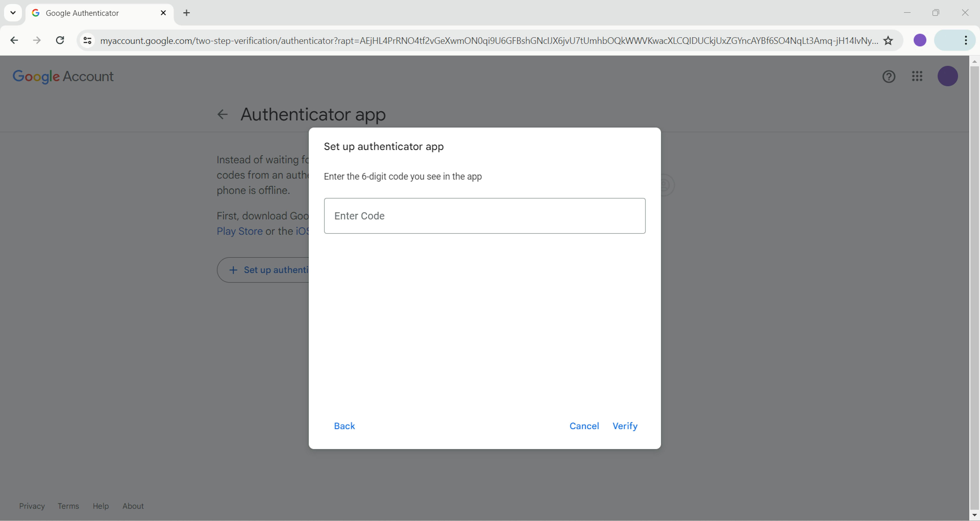Image resolution: width=980 pixels, height=521 pixels.
Task: Close the browser window
Action: [x=965, y=13]
